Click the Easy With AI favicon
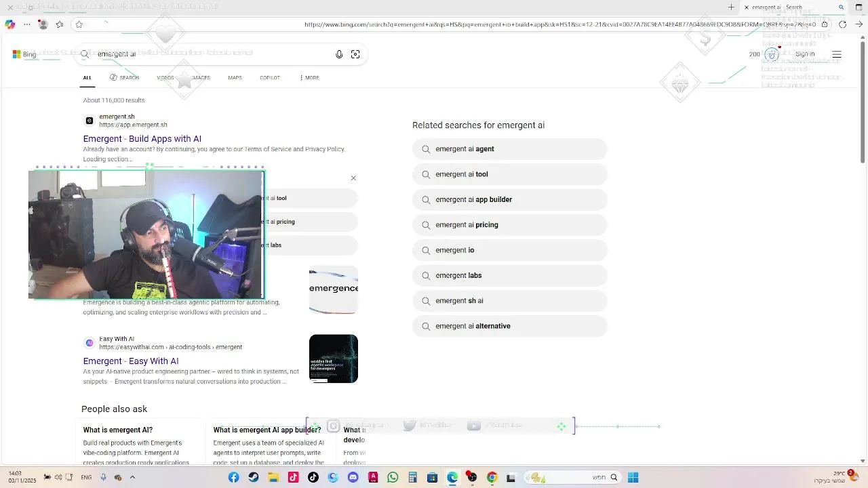Image resolution: width=868 pixels, height=488 pixels. 89,343
